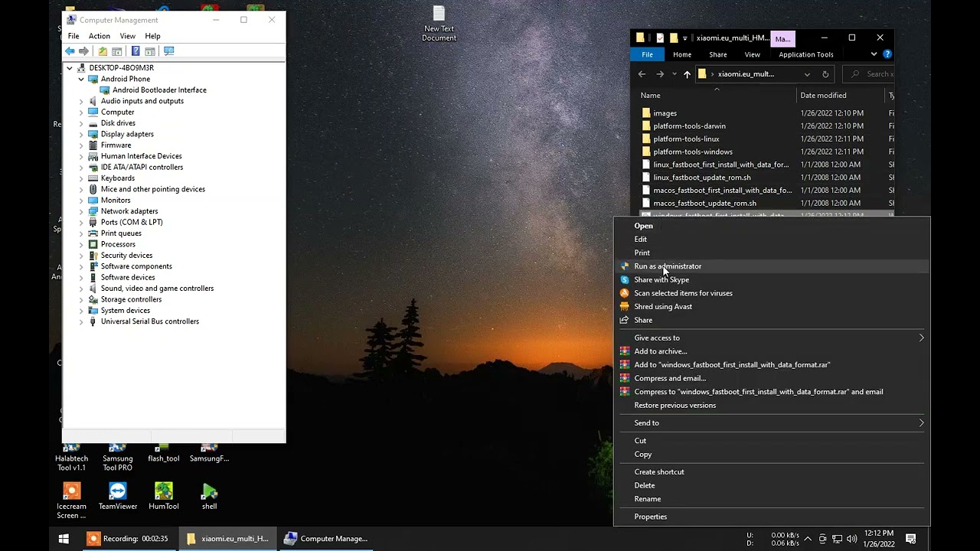980x551 pixels.
Task: Select the images folder
Action: 665,113
